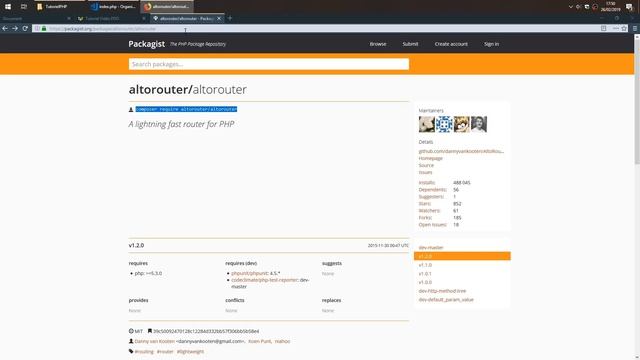Open the Source link

pos(426,165)
